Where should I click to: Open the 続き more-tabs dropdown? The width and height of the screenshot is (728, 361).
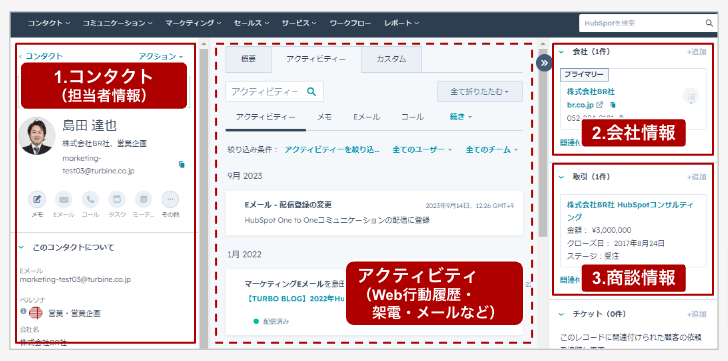(460, 117)
